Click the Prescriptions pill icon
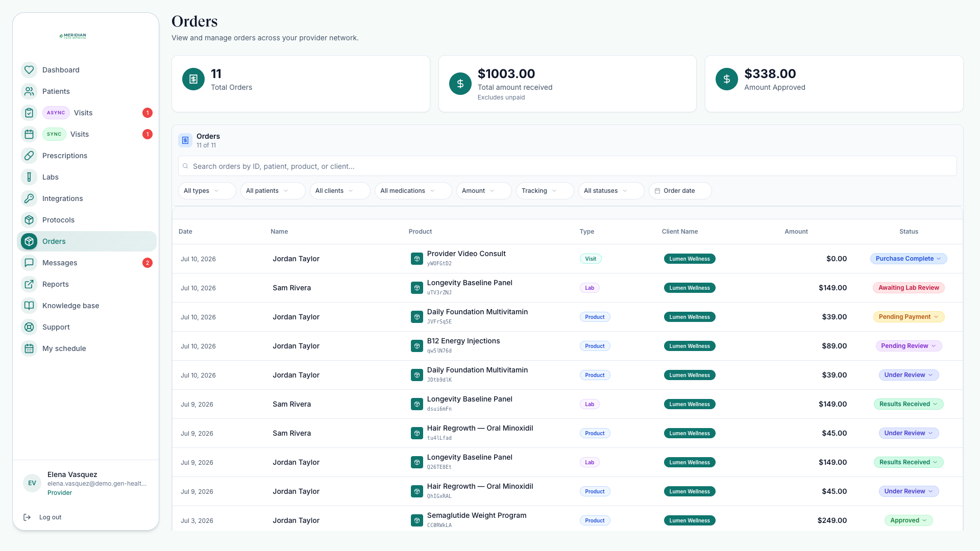This screenshot has width=980, height=551. 29,156
